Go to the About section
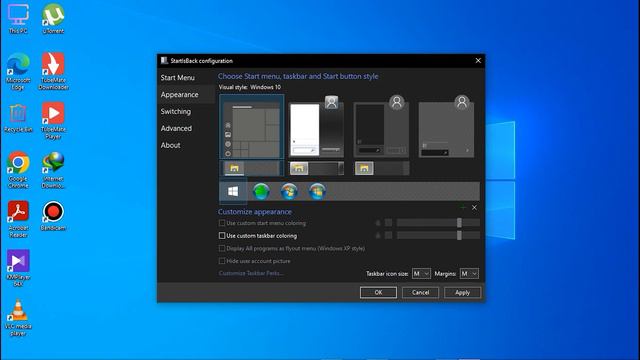640x360 pixels. pyautogui.click(x=170, y=145)
